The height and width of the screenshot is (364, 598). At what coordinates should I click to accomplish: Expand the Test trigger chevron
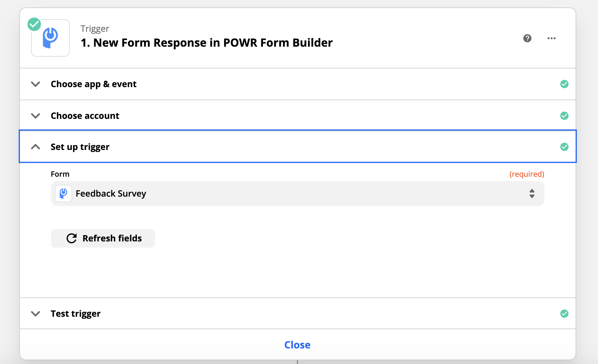point(36,314)
